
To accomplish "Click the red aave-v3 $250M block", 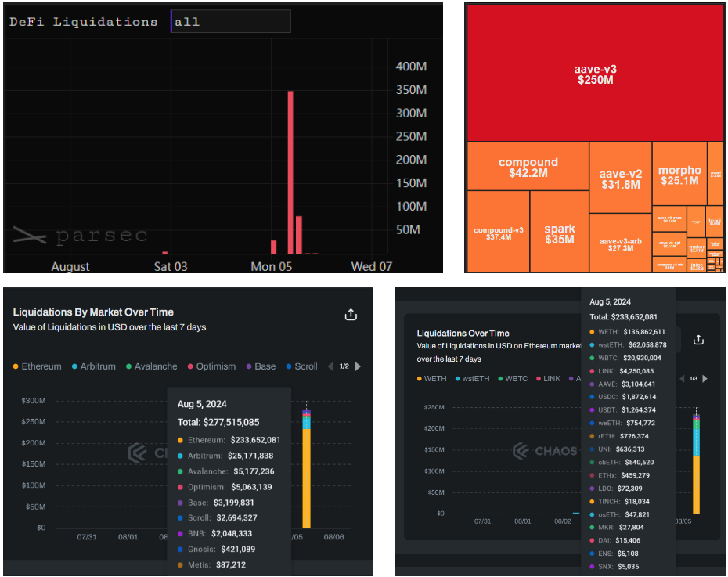I will click(595, 74).
